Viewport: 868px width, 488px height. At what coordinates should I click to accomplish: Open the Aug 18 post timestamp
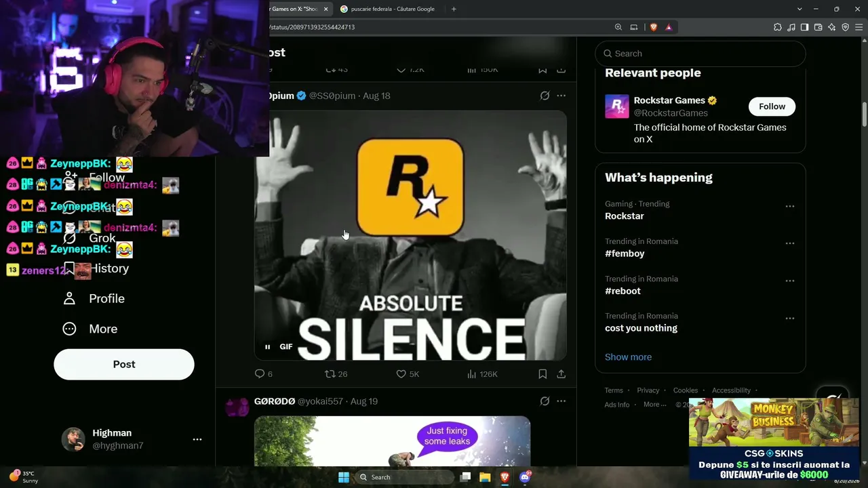(x=376, y=96)
